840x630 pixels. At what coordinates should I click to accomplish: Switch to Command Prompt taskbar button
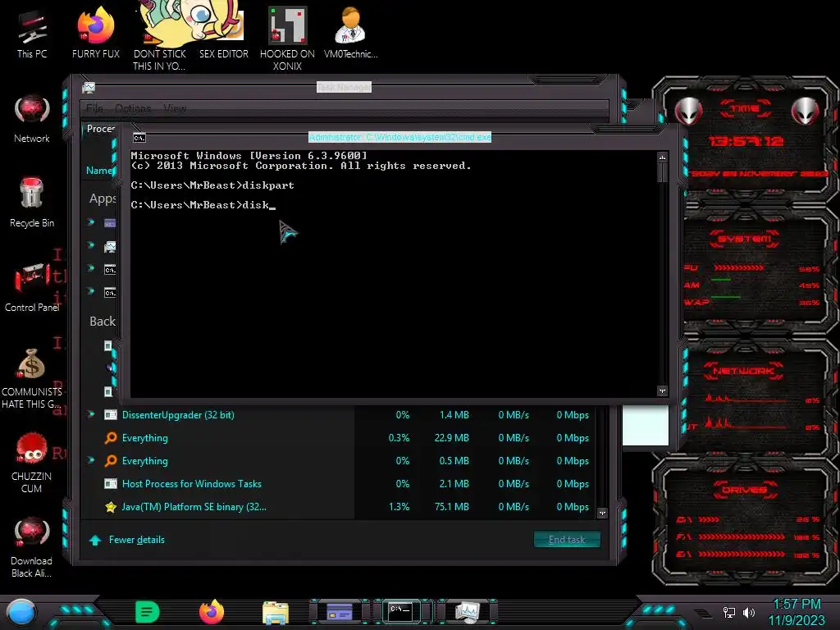click(400, 612)
